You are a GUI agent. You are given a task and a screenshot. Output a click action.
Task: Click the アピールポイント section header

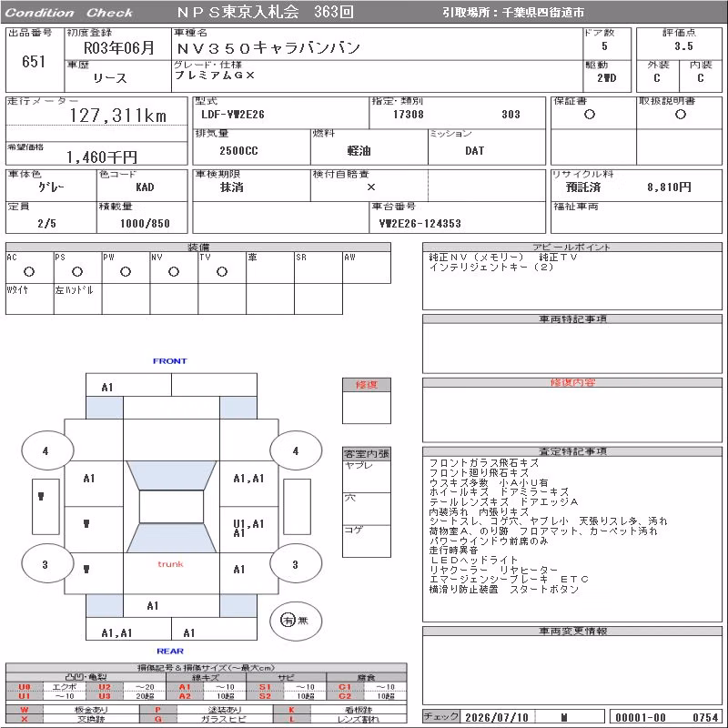coord(572,247)
